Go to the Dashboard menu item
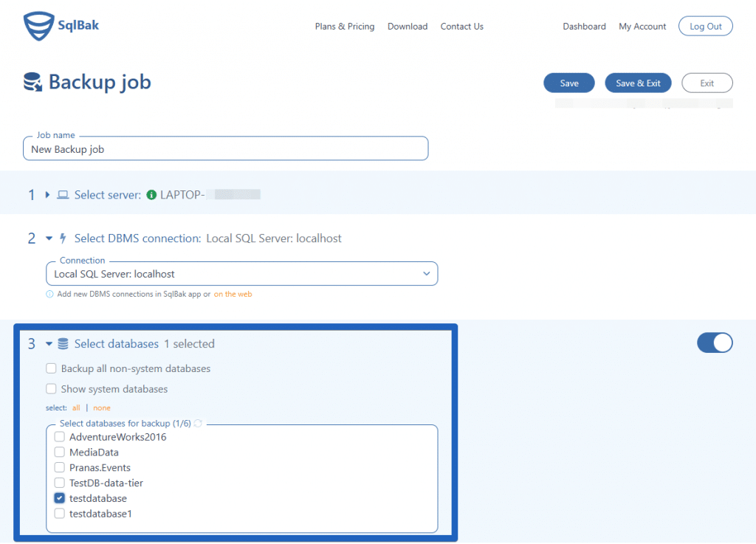Viewport: 756px width, 544px height. pyautogui.click(x=584, y=27)
